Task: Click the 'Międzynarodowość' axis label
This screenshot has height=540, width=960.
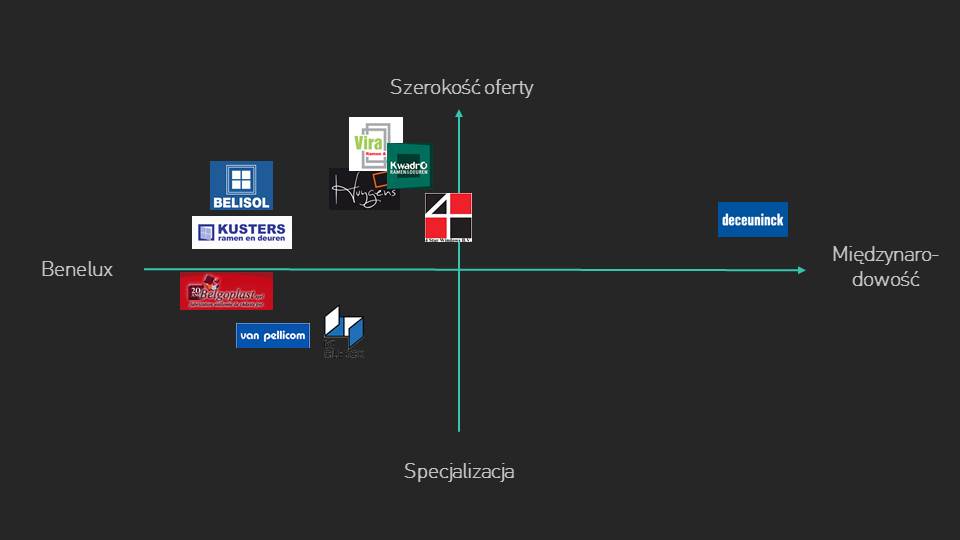Action: [x=885, y=266]
